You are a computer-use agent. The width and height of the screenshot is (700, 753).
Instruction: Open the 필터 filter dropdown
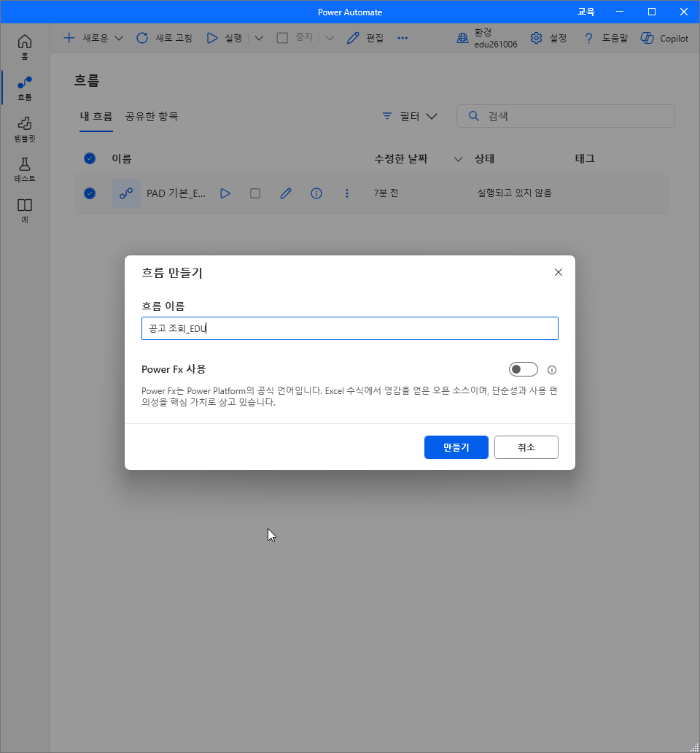coord(410,116)
